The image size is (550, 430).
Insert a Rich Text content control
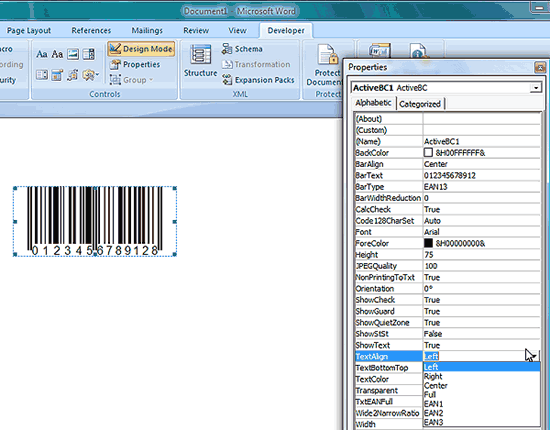pyautogui.click(x=42, y=54)
